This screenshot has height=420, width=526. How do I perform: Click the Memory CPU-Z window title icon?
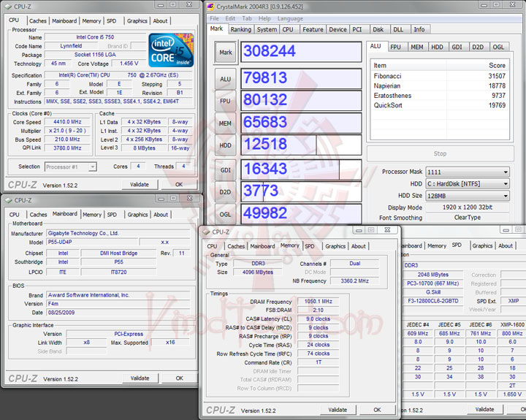point(206,232)
